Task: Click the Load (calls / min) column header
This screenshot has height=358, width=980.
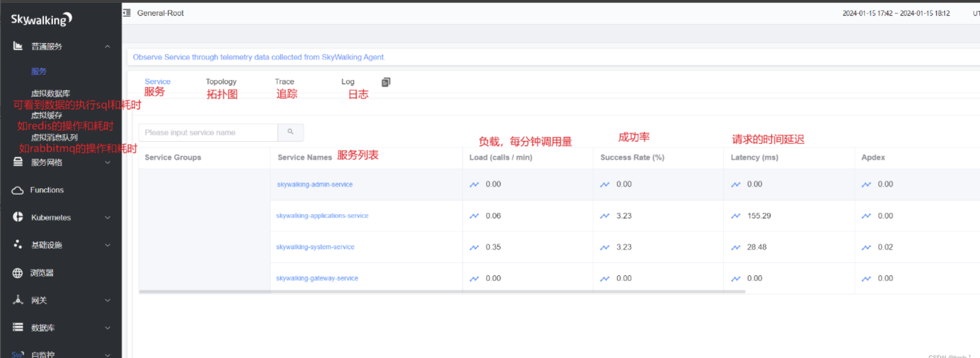Action: [x=501, y=157]
